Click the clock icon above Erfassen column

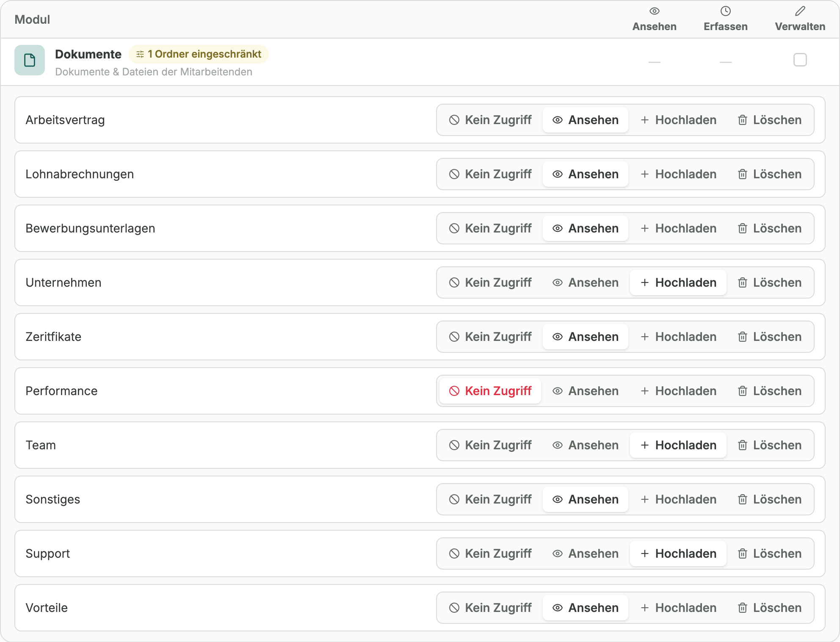pos(726,11)
